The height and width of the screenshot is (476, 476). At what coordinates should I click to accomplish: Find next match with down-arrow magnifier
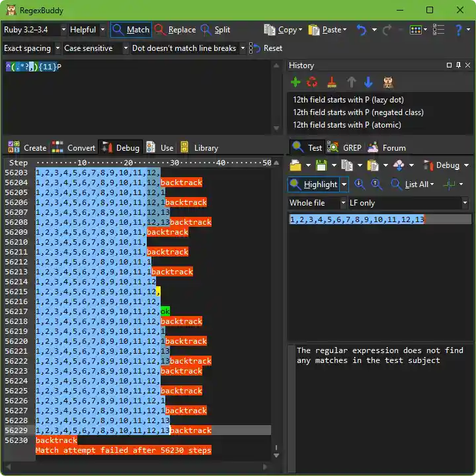pos(360,184)
